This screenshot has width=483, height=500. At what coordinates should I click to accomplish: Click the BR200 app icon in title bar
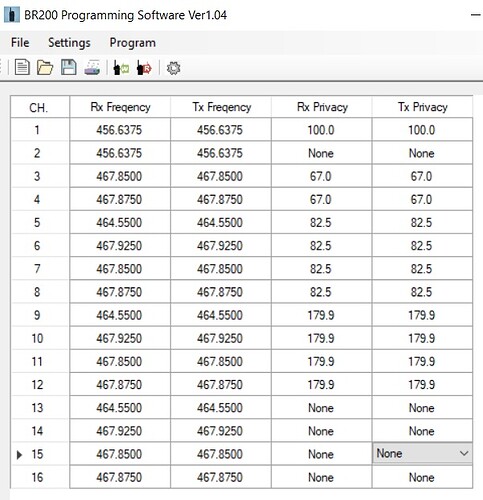click(12, 15)
